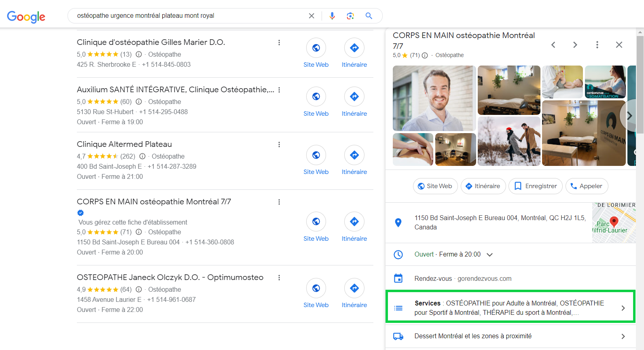Go to next business in panel
644x350 pixels.
click(575, 45)
